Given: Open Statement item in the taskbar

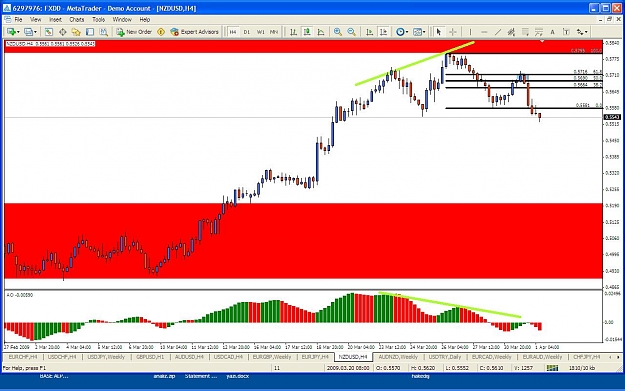Looking at the screenshot, I should pyautogui.click(x=202, y=376).
